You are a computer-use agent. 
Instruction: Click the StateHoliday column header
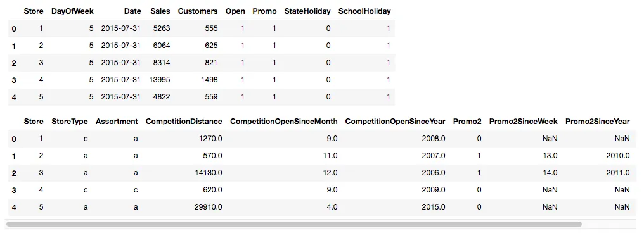click(307, 11)
